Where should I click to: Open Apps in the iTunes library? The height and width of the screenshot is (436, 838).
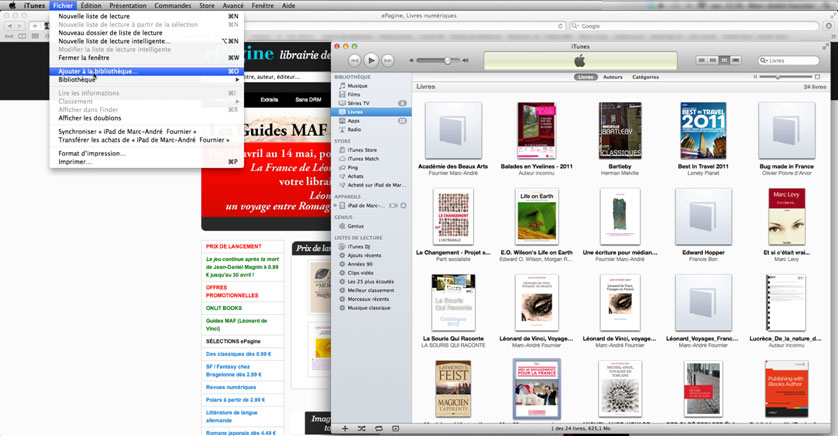click(x=353, y=121)
